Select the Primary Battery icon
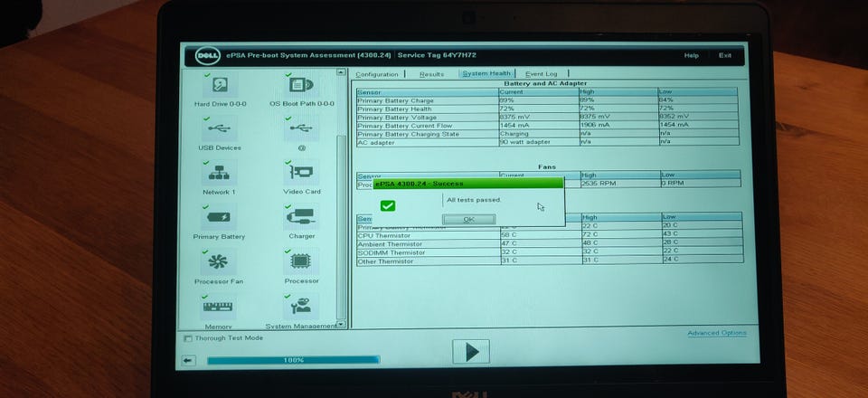Screen dimensions: 868x398 pos(219,218)
